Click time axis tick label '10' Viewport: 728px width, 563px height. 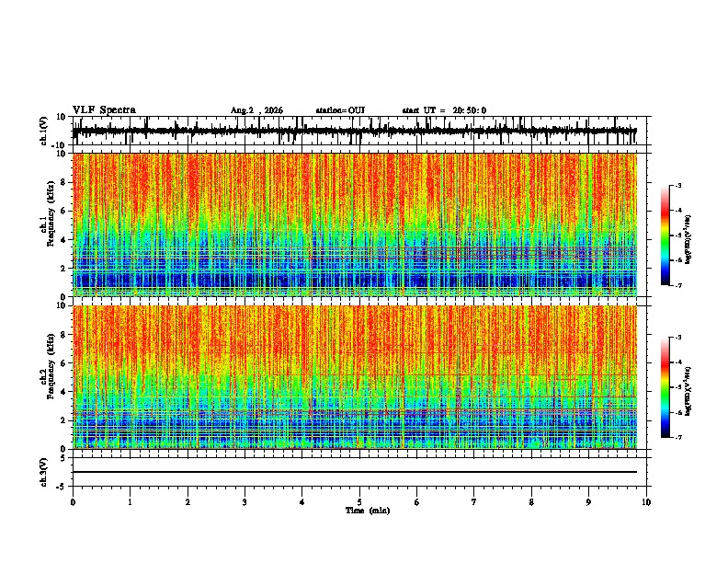click(x=646, y=502)
